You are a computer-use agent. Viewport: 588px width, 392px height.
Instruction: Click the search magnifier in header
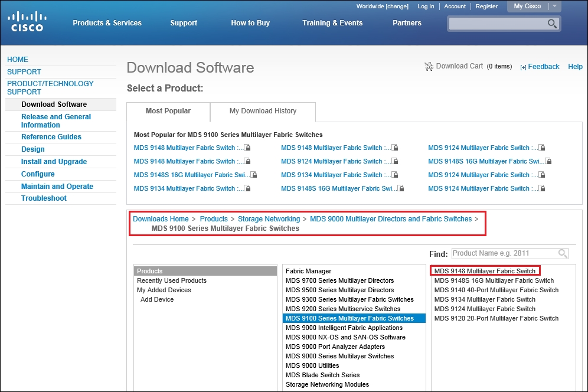pos(551,24)
